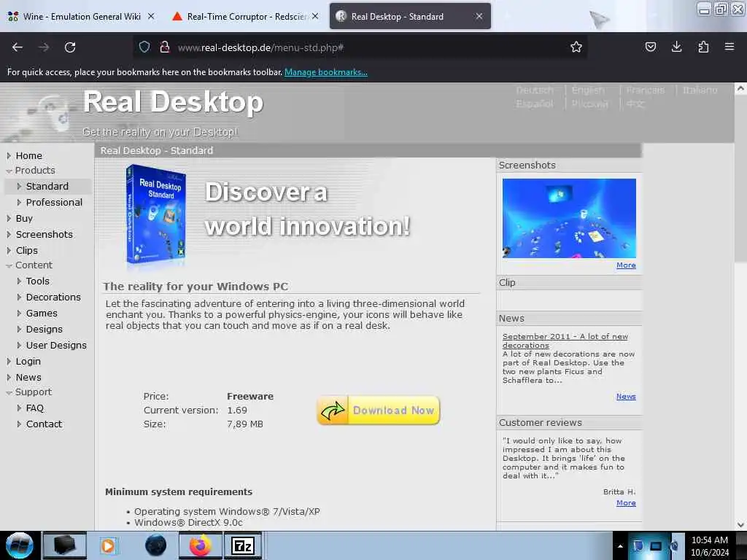Image resolution: width=747 pixels, height=560 pixels.
Task: Click the URL address bar
Action: (360, 47)
